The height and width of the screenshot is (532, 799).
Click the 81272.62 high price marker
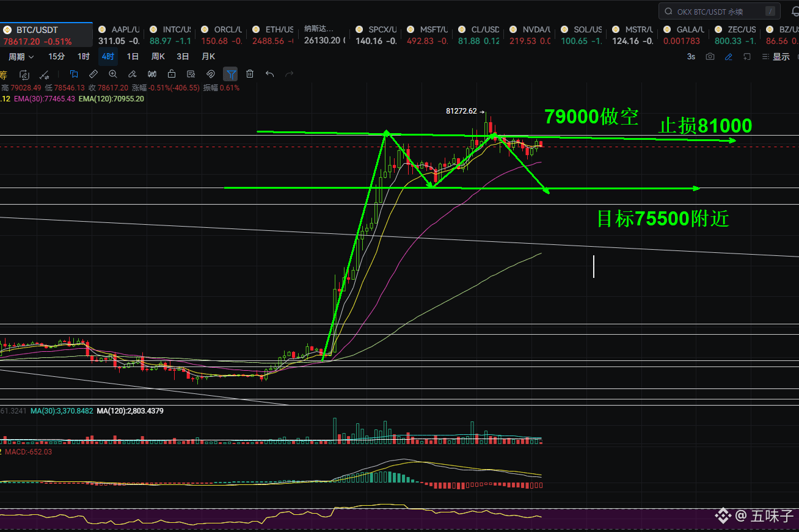pyautogui.click(x=465, y=111)
